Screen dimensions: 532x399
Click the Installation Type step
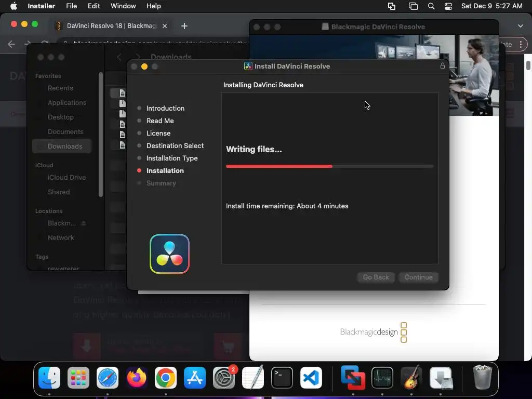pos(171,158)
